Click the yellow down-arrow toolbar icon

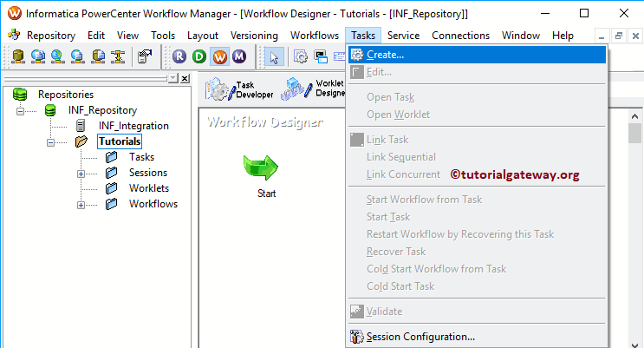click(x=118, y=56)
